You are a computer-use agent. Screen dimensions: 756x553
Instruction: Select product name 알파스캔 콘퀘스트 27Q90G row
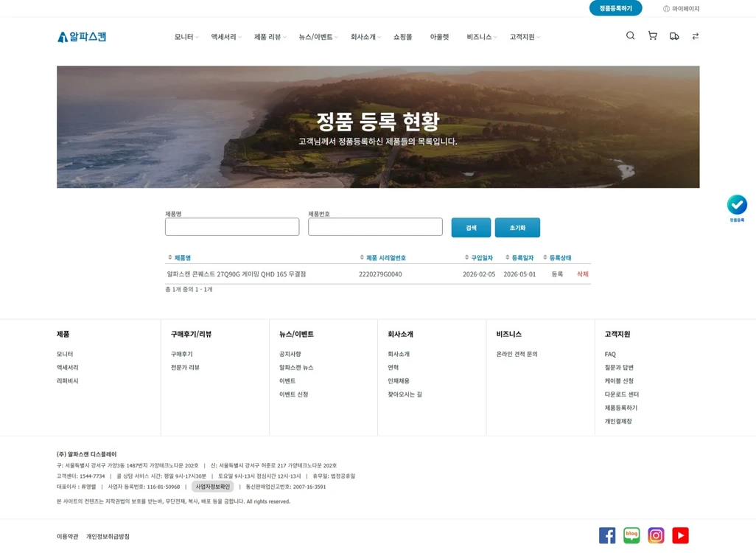click(x=237, y=274)
